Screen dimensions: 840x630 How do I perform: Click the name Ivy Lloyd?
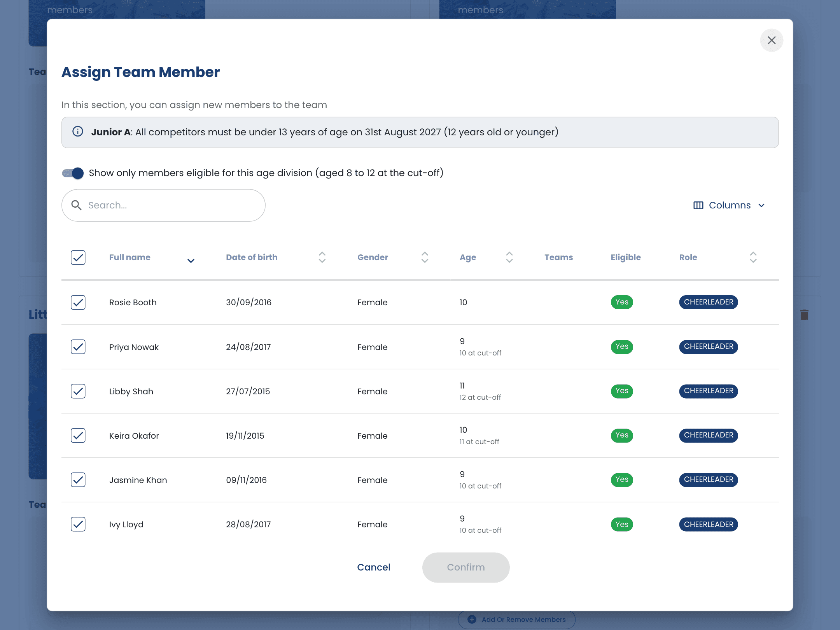pyautogui.click(x=126, y=524)
